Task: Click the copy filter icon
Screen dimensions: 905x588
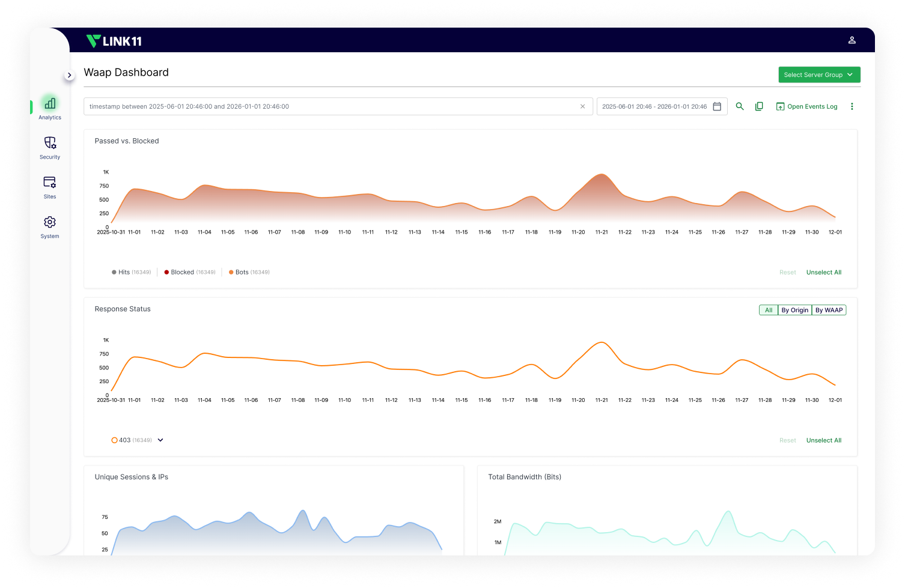Action: click(759, 106)
